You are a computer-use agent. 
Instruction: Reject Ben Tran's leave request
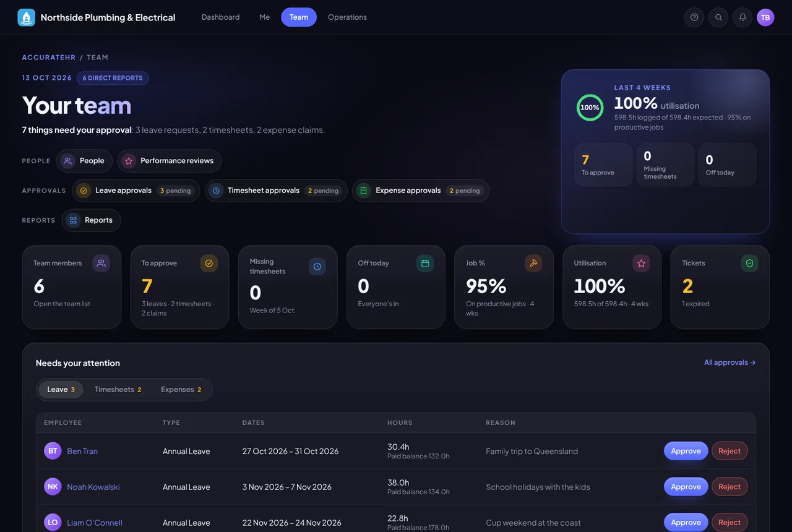coord(730,451)
